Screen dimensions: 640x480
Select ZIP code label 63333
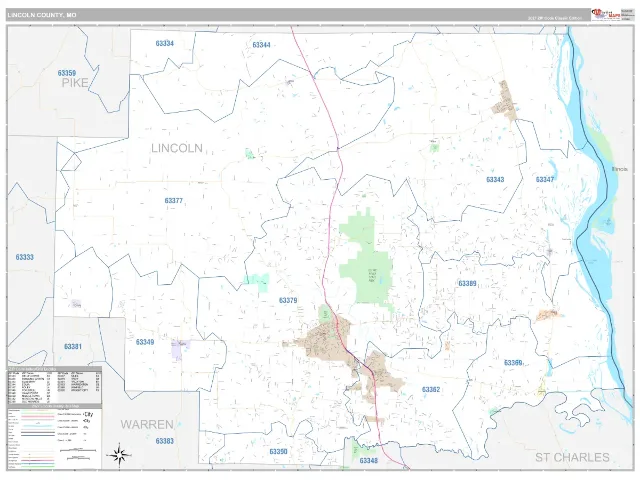tap(24, 257)
